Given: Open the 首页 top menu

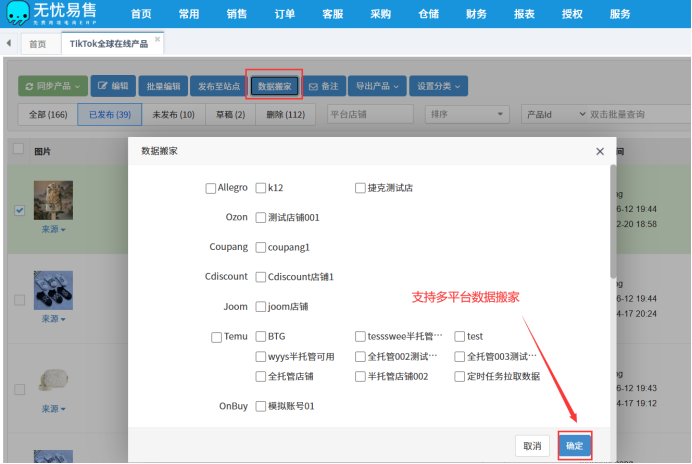Looking at the screenshot, I should [141, 14].
